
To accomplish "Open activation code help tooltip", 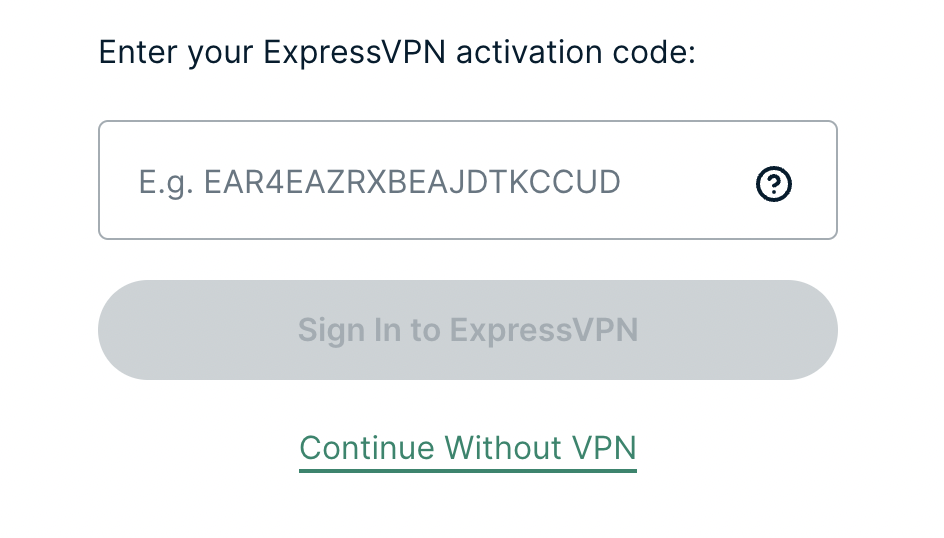I will pyautogui.click(x=774, y=184).
